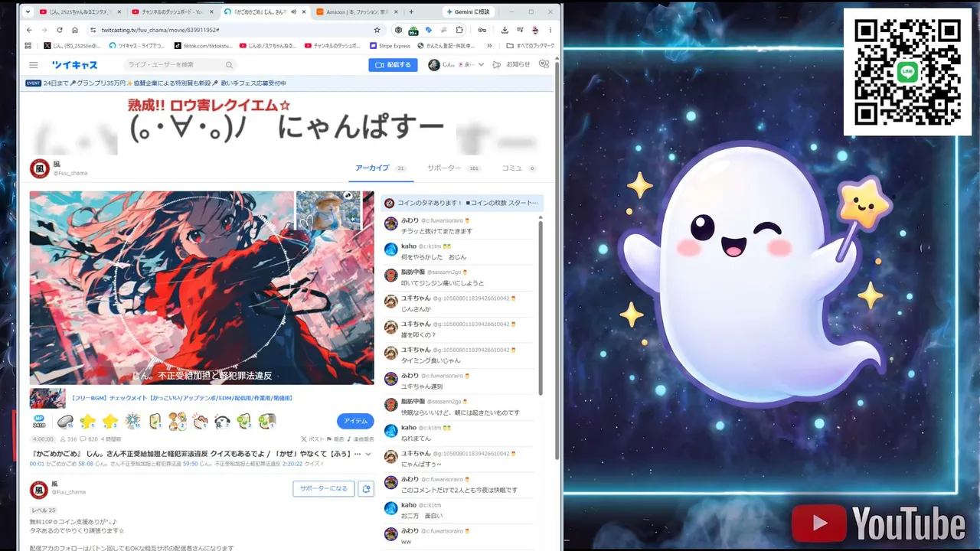
Task: Expand the stream title details chevron
Action: click(368, 454)
